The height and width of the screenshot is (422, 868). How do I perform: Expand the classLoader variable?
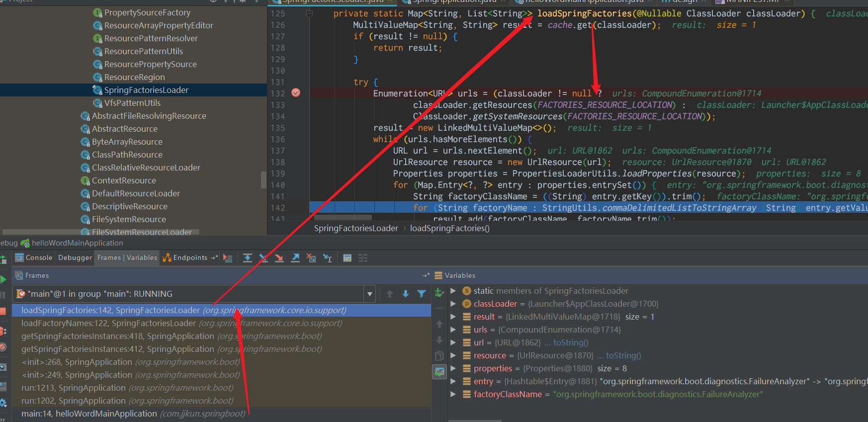tap(453, 304)
